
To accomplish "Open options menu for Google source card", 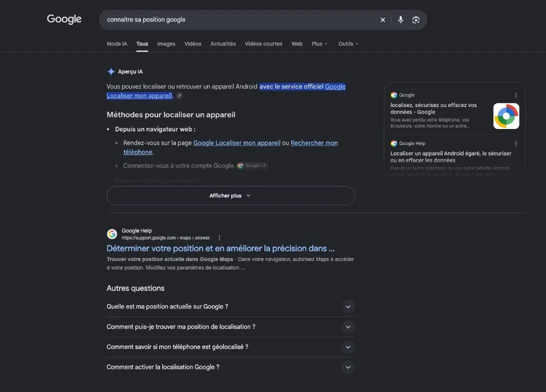I will point(515,95).
